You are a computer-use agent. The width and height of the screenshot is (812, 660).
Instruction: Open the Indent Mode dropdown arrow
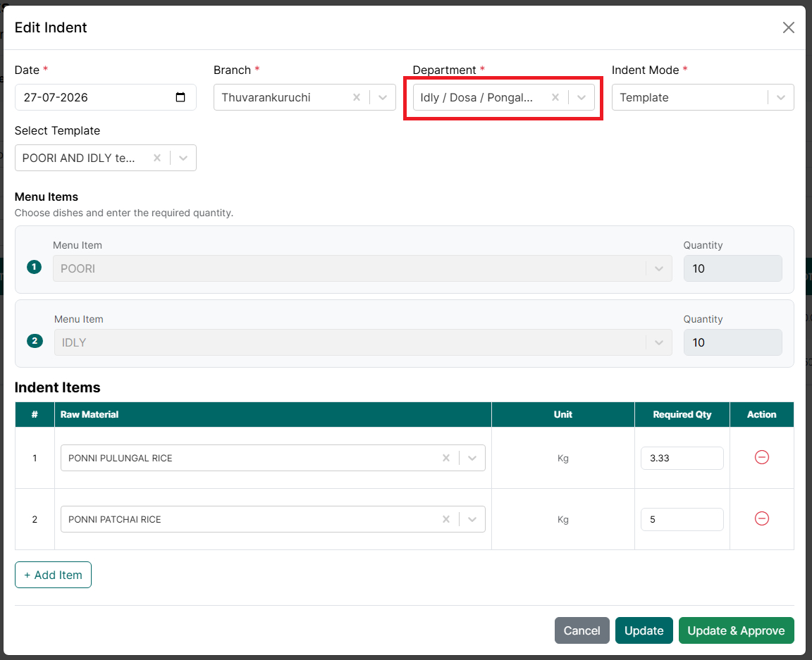[x=780, y=97]
